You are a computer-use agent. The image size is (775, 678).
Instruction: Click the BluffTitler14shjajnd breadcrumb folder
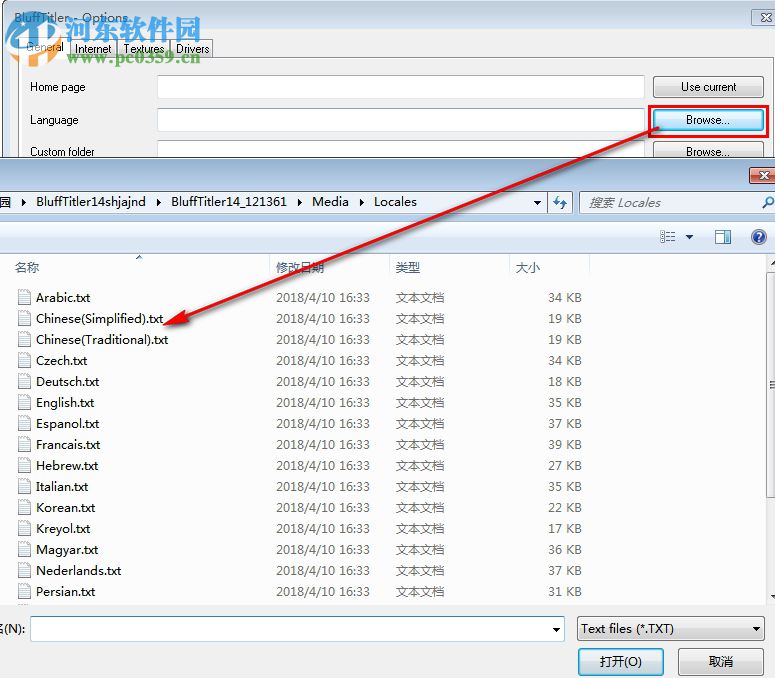pos(91,202)
